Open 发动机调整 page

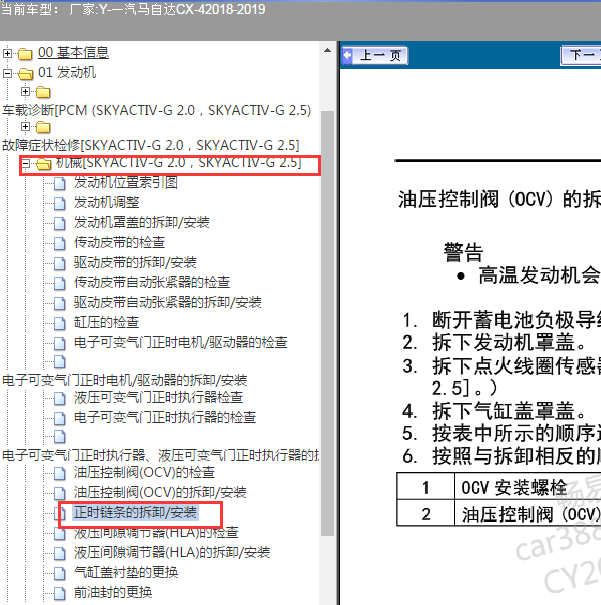pos(106,202)
